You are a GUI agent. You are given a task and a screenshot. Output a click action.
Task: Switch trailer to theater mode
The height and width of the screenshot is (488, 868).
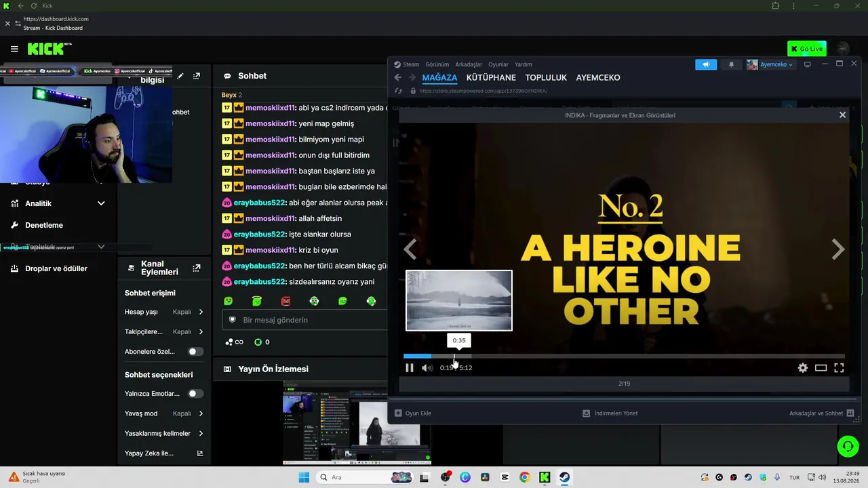pos(821,367)
